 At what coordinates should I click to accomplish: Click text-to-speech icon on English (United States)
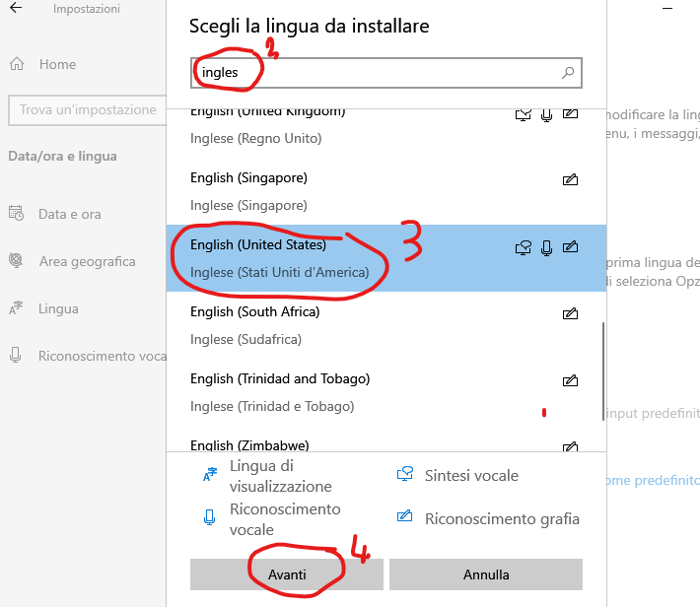[x=524, y=247]
